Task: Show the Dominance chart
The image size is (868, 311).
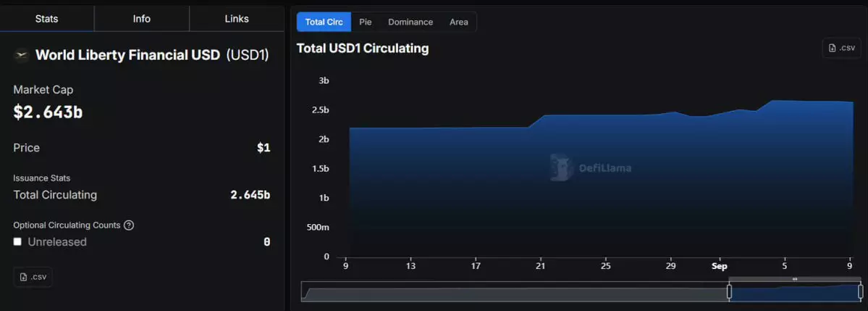Action: coord(410,22)
